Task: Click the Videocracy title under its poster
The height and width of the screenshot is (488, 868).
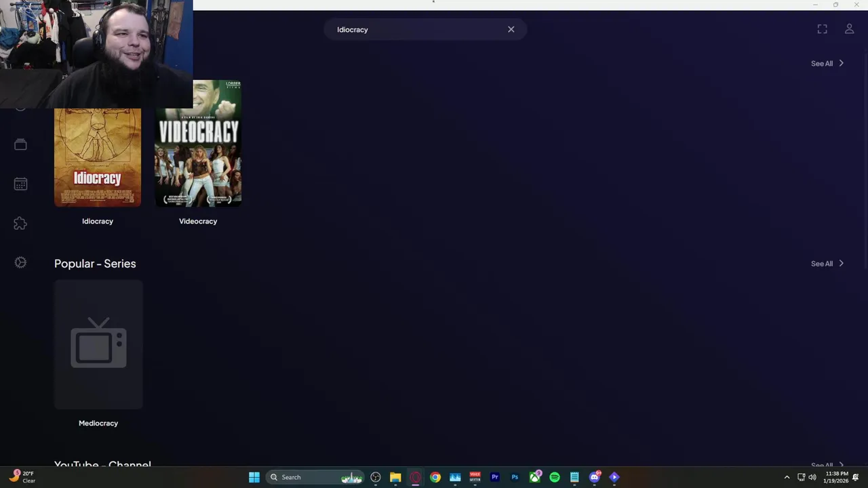Action: pyautogui.click(x=198, y=221)
